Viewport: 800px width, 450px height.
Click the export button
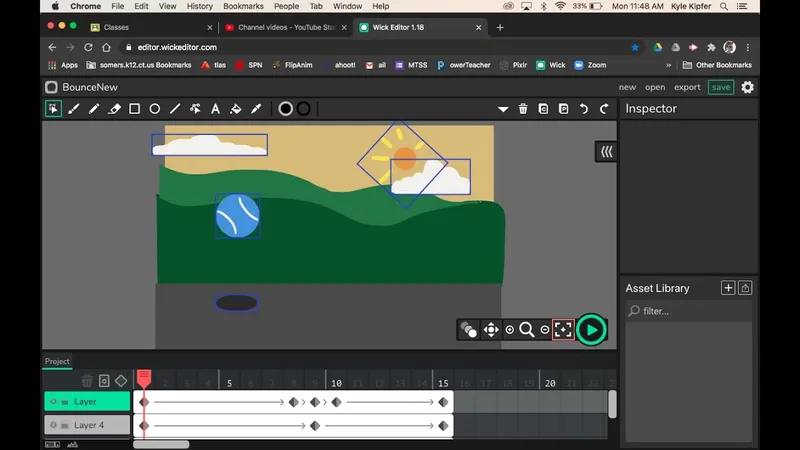(x=687, y=87)
